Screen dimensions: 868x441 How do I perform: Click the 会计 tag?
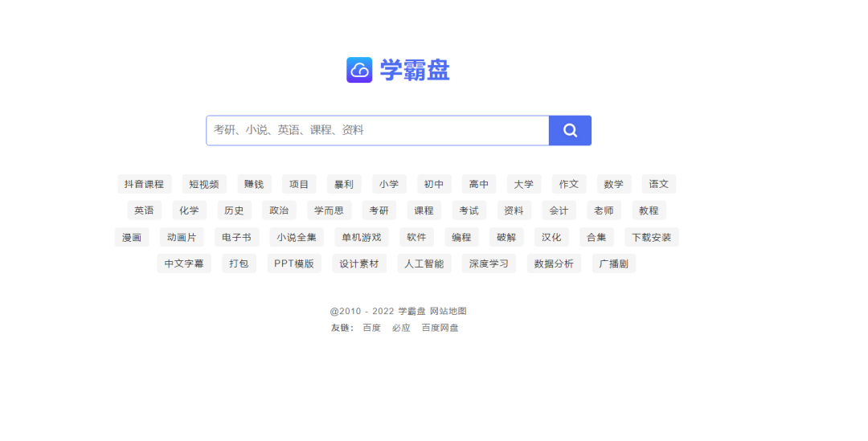[559, 210]
